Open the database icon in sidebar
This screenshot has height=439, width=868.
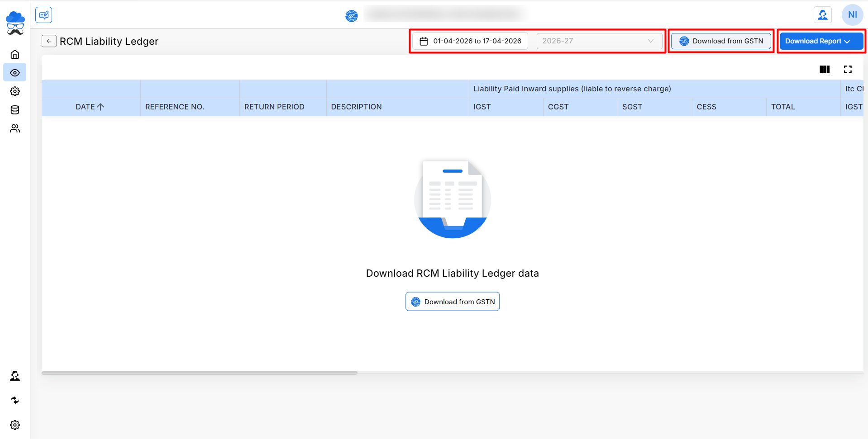pos(15,110)
